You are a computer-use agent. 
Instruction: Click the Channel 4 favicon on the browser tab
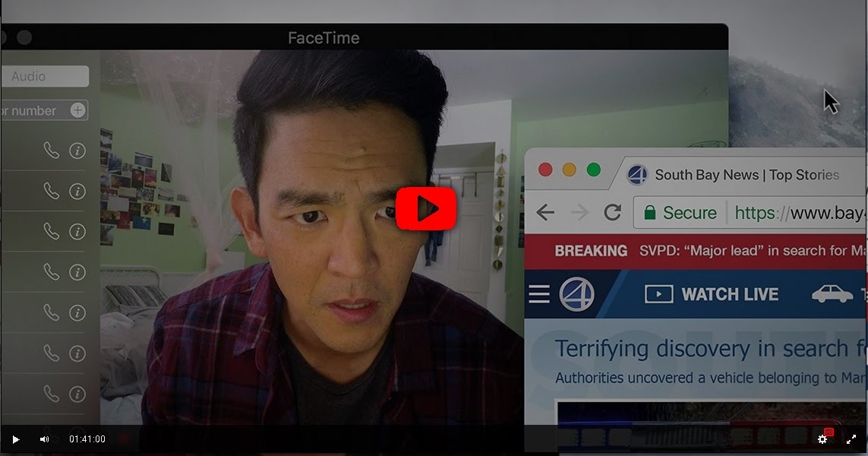point(637,175)
